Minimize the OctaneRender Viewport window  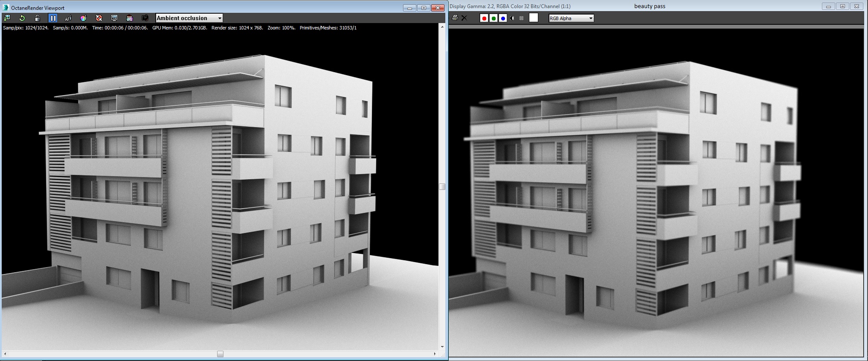[x=409, y=8]
